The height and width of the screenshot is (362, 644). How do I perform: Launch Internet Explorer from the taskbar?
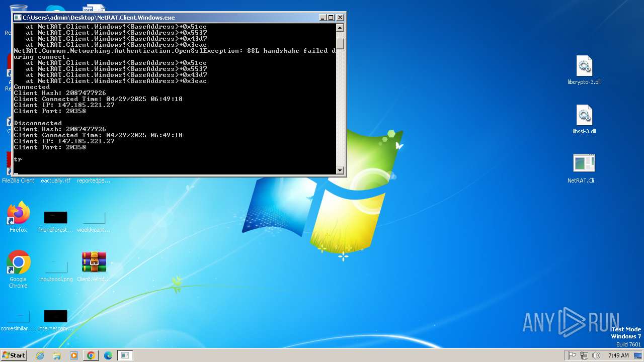(40, 355)
